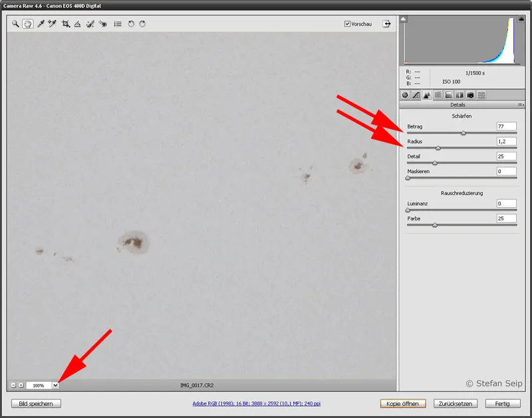Click the 100% zoom level field

pyautogui.click(x=39, y=385)
